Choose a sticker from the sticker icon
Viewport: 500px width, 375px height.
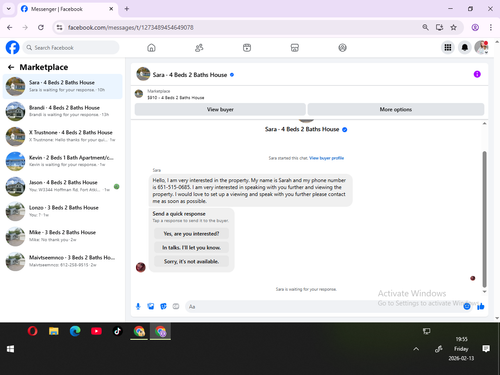(163, 306)
